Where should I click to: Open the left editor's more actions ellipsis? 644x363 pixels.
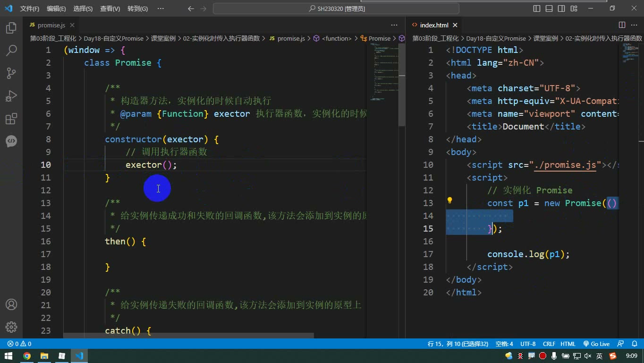[x=394, y=25]
